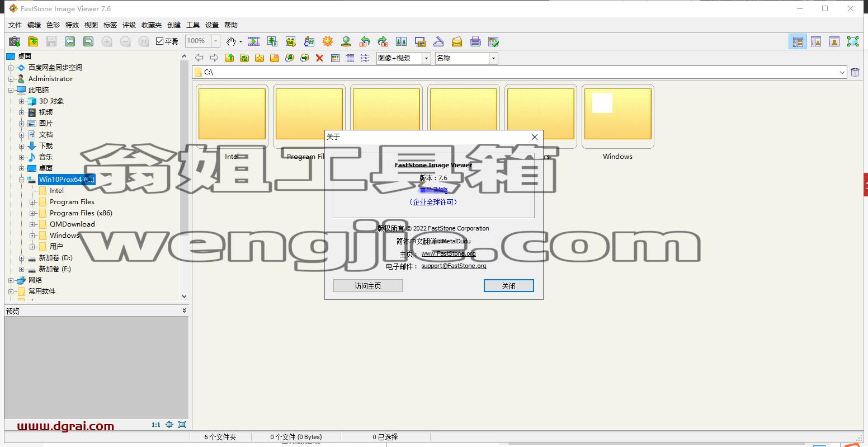
Task: Click the trash bin beside path bar
Action: point(855,72)
